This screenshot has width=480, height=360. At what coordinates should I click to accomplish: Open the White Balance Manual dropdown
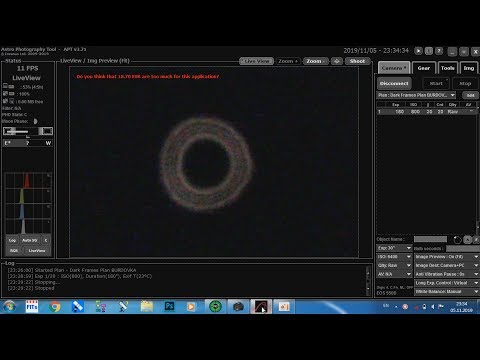tap(447, 292)
